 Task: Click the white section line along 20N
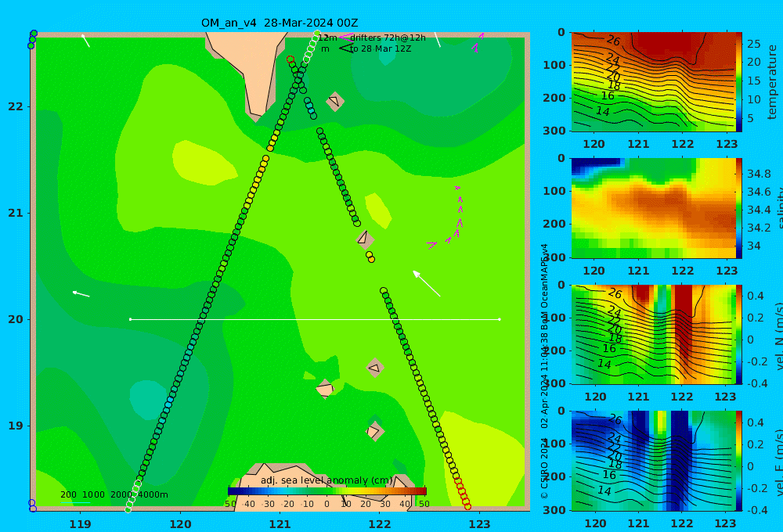315,319
